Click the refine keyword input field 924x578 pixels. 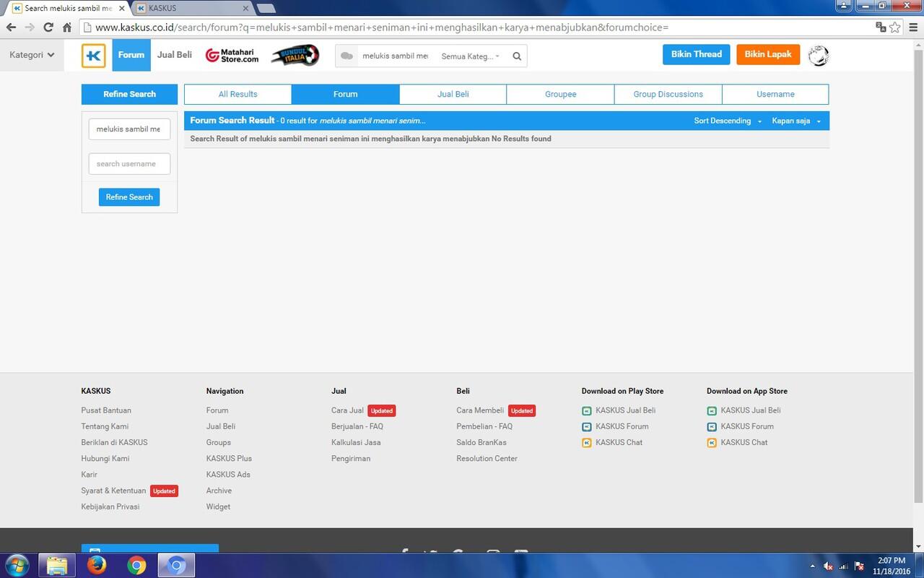point(129,129)
